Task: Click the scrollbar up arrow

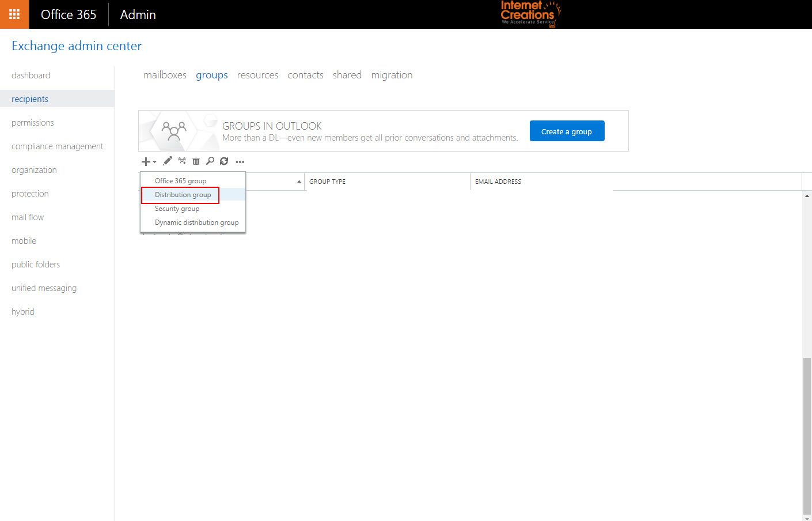Action: [807, 196]
